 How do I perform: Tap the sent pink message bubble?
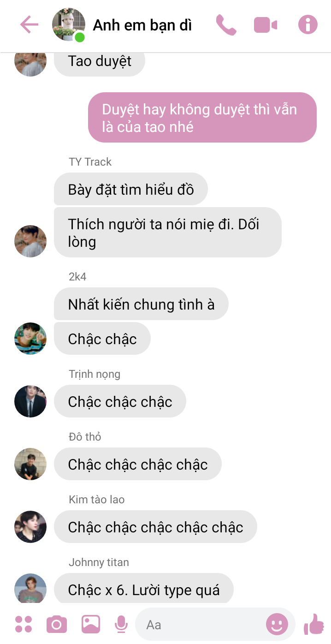[202, 118]
